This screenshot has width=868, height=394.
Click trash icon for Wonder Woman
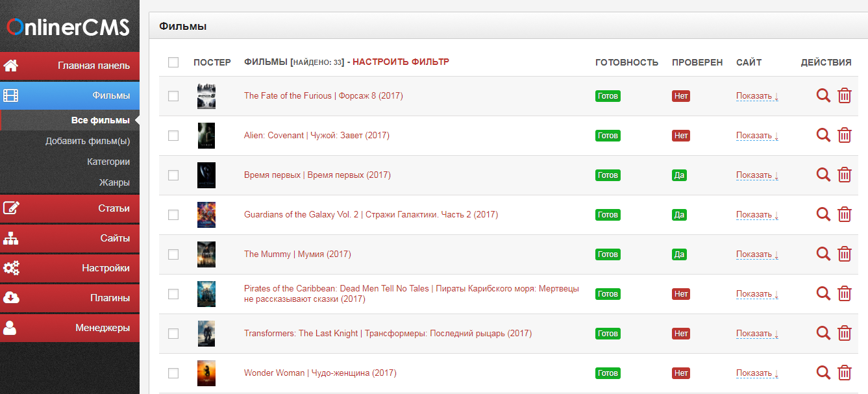tap(845, 373)
